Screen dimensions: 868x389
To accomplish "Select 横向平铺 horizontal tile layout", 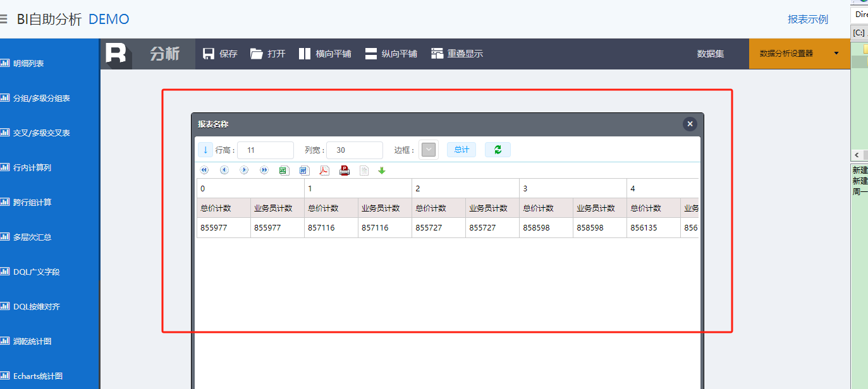I will 325,54.
